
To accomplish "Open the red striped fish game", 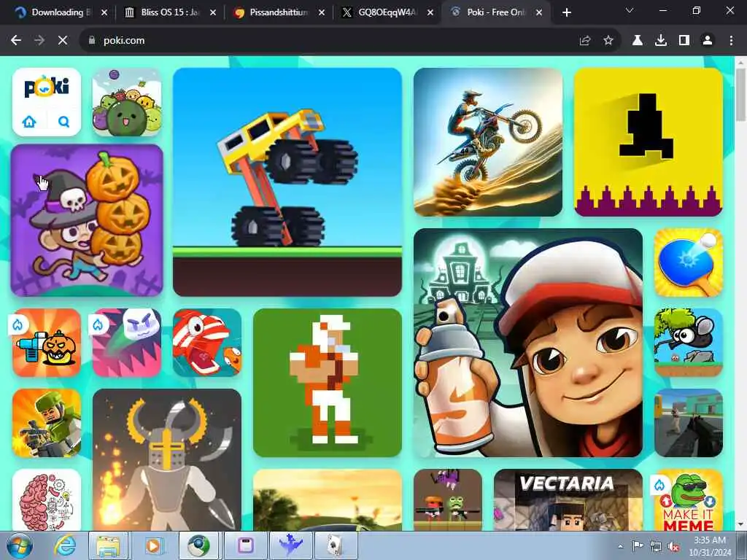I will 207,343.
